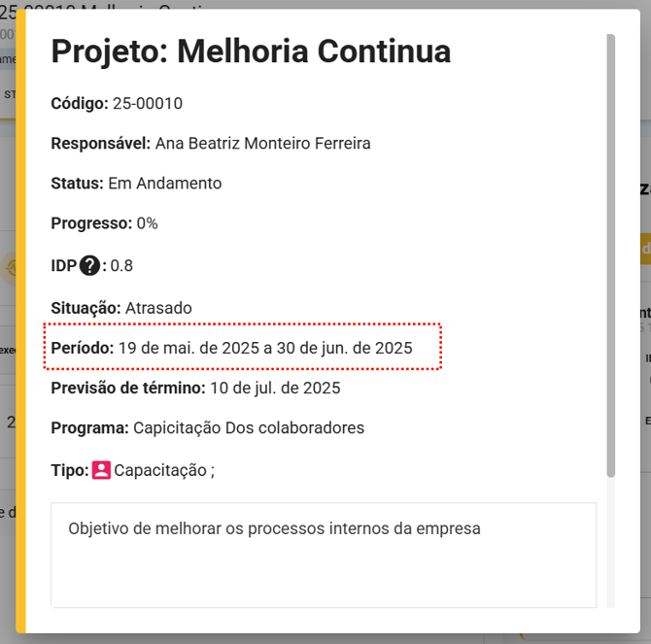
Task: Click the 'Projeto: Melhoria Continua' heading
Action: pos(251,51)
